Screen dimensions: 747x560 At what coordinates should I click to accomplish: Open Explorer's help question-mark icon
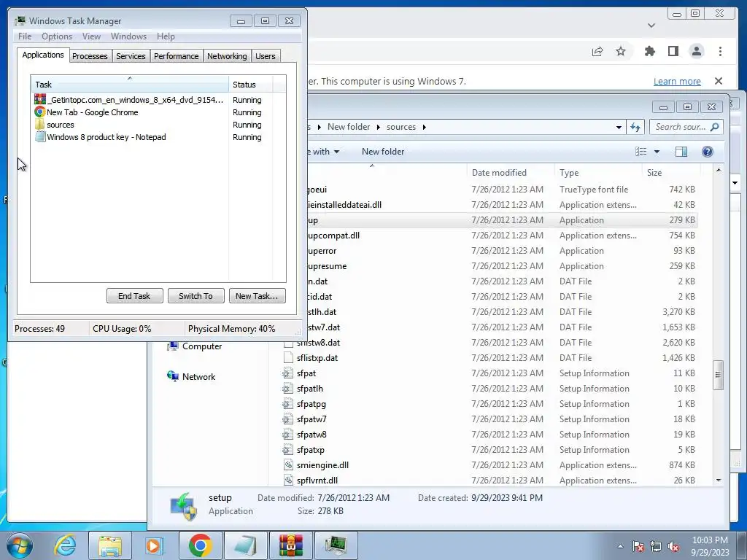pyautogui.click(x=708, y=152)
